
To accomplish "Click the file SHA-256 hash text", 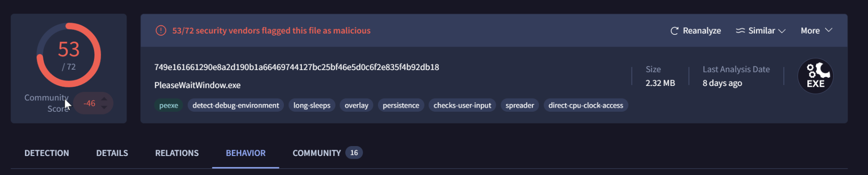I will [297, 67].
